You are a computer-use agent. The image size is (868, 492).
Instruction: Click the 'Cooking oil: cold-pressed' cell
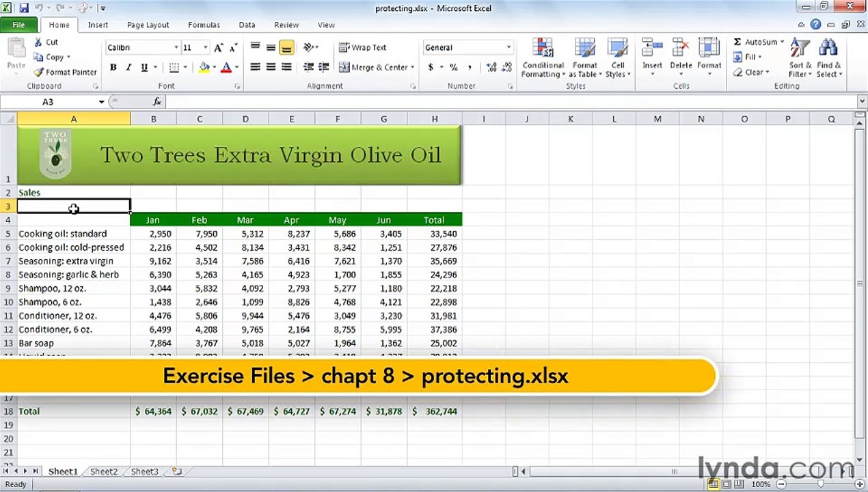(x=74, y=247)
